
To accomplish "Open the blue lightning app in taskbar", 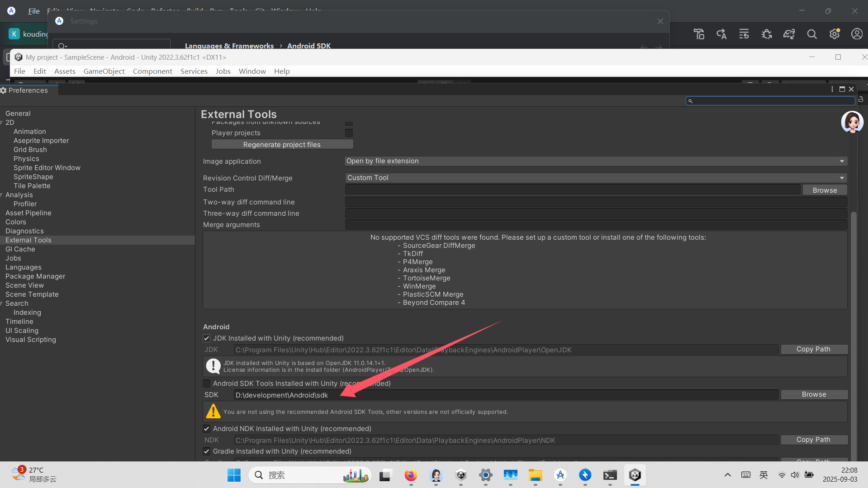I will coord(585,475).
